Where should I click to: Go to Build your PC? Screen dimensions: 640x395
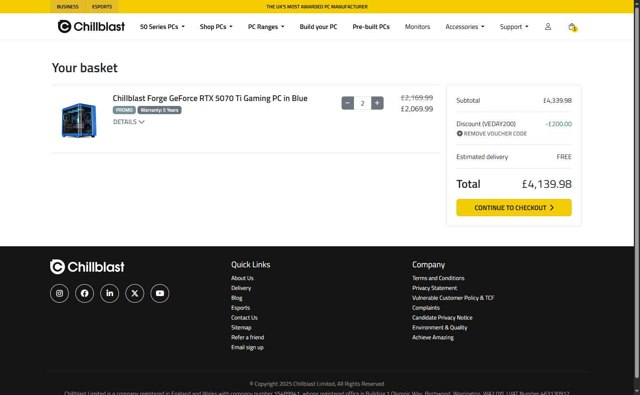tap(318, 27)
